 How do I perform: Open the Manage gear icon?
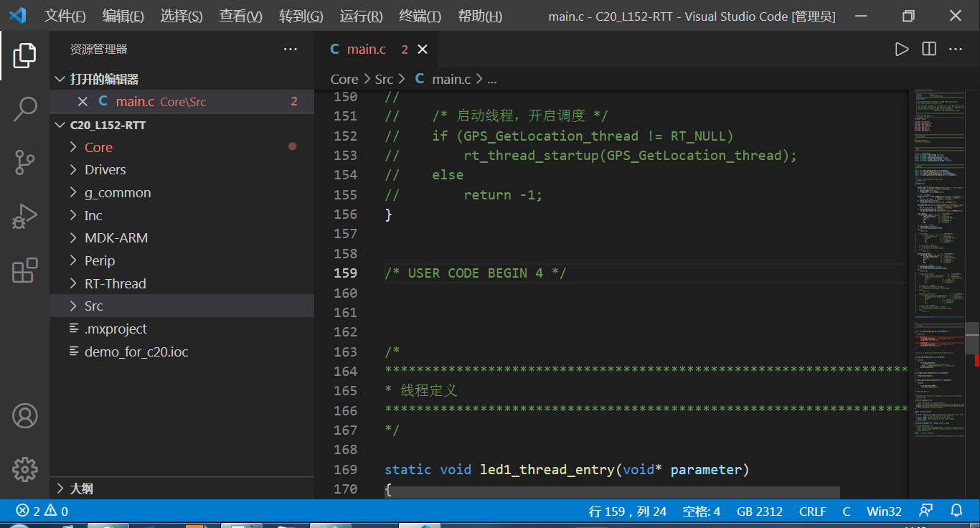pos(24,469)
